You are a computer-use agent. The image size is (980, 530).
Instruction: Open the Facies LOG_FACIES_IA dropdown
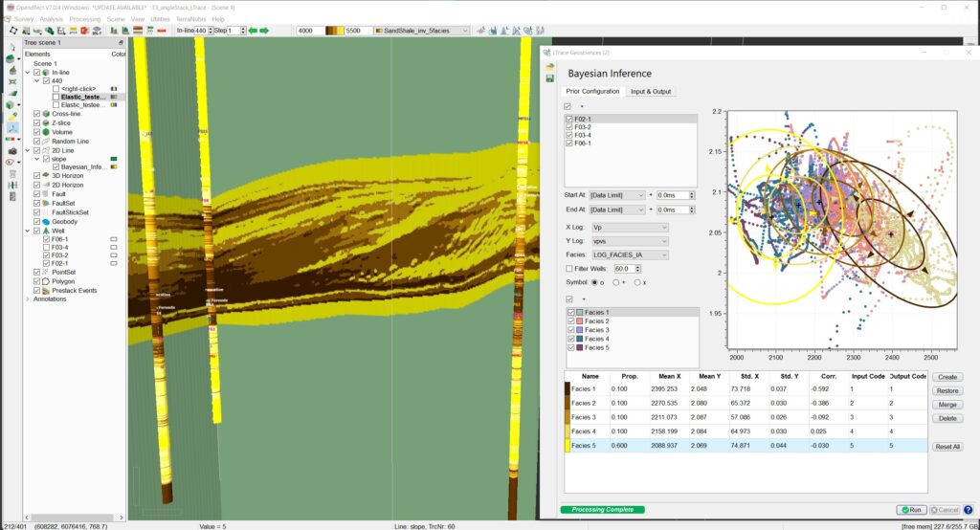[x=630, y=254]
